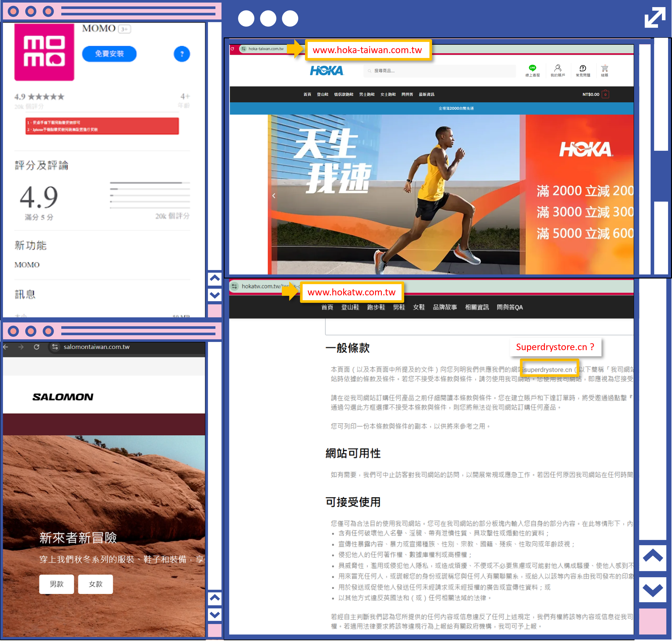Image resolution: width=672 pixels, height=641 pixels.
Task: Click the pink scrollbar thumb of the MOMO window
Action: 215,311
